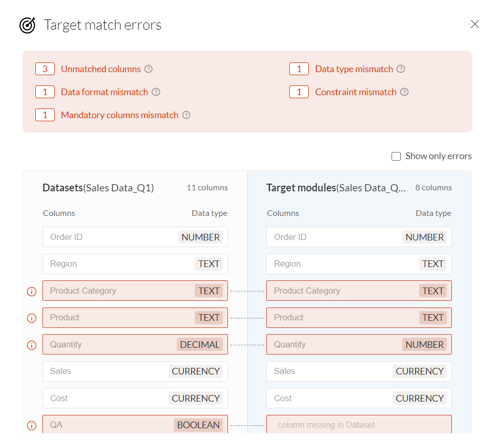Image resolution: width=504 pixels, height=441 pixels.
Task: Close the Target match errors dialog
Action: (x=475, y=24)
